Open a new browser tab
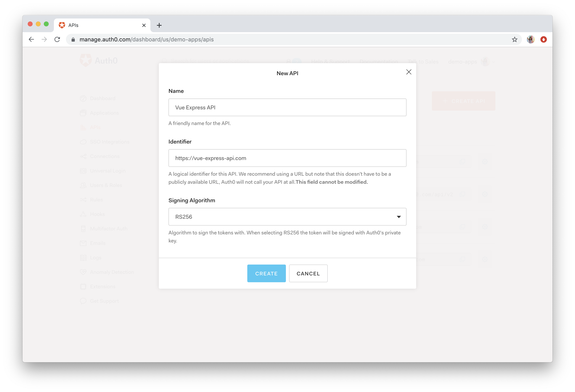Screen dimensions: 575x392 tap(159, 25)
